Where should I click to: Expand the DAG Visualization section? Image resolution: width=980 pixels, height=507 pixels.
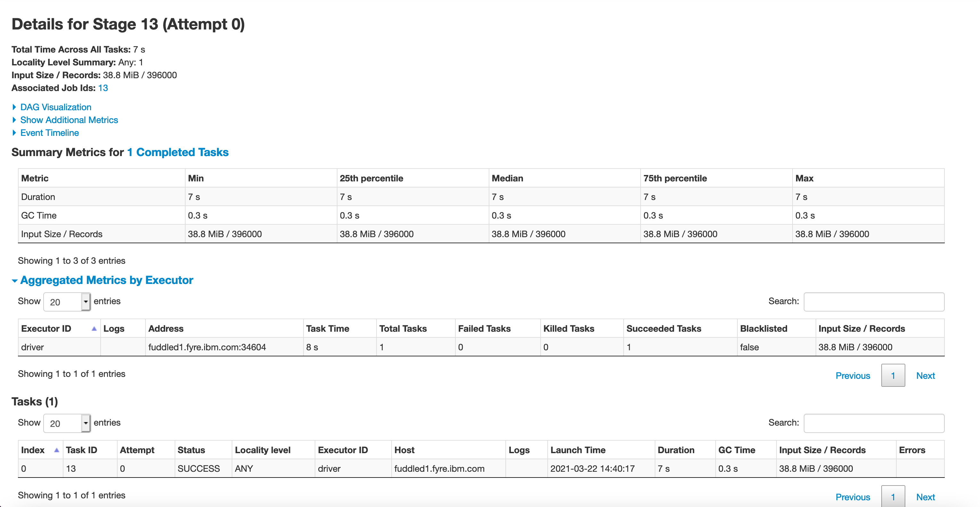[55, 107]
